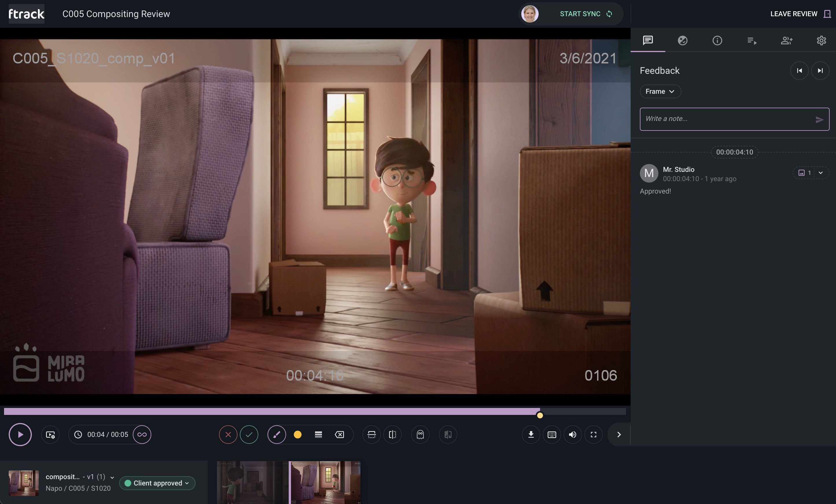The image size is (836, 504).
Task: Expand the Mr. Studio note options chevron
Action: (821, 173)
